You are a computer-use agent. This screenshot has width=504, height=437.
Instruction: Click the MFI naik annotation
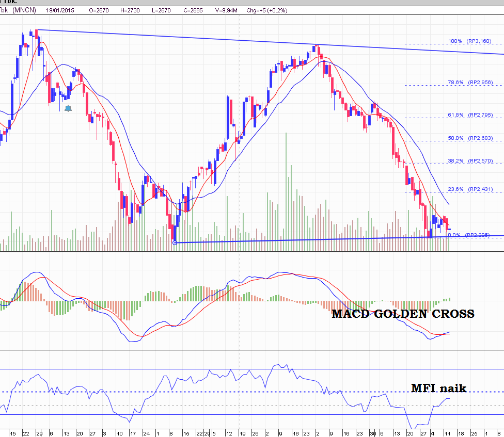tap(439, 389)
